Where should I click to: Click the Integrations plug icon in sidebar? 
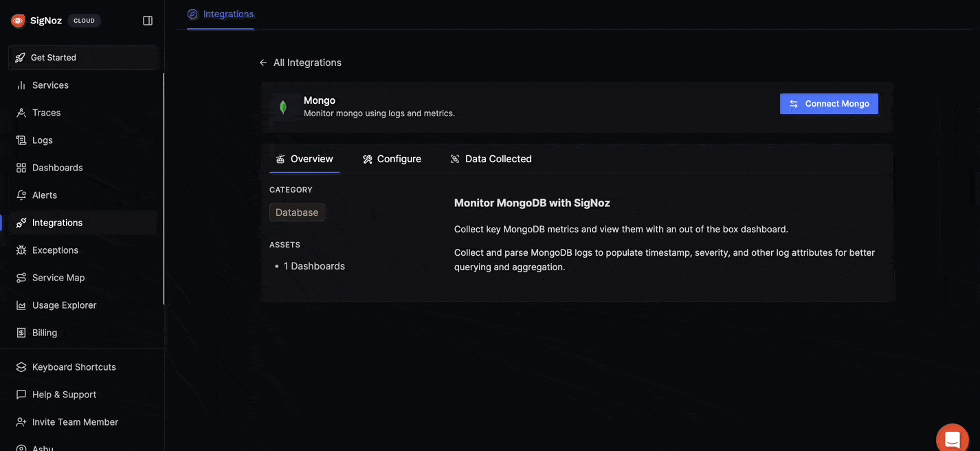click(x=21, y=223)
